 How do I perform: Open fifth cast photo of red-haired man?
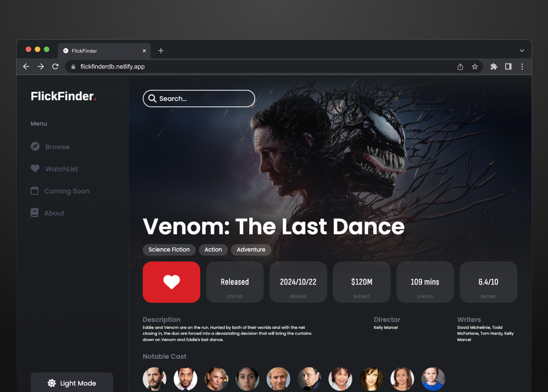pyautogui.click(x=278, y=379)
